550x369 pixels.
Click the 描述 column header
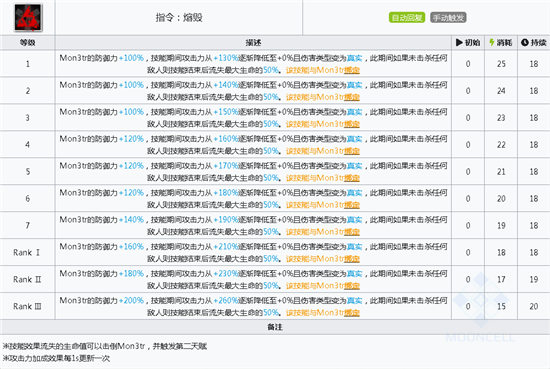coord(253,42)
